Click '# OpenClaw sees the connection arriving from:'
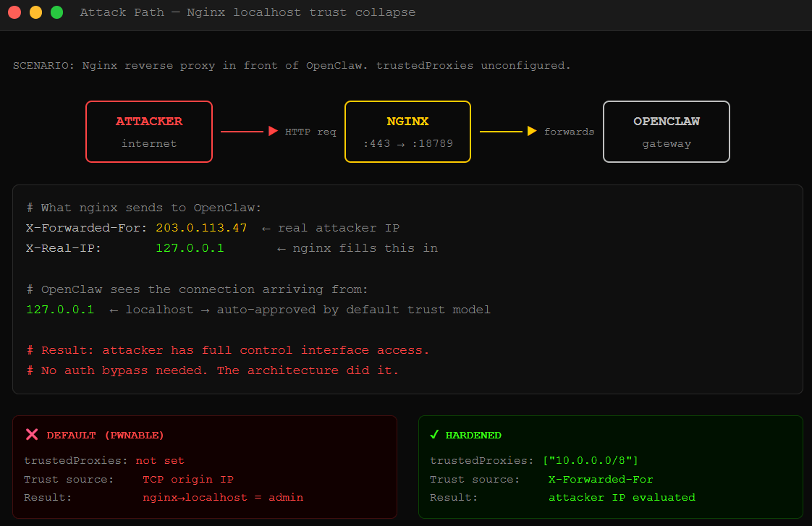Viewport: 812px width, 526px height. (198, 289)
